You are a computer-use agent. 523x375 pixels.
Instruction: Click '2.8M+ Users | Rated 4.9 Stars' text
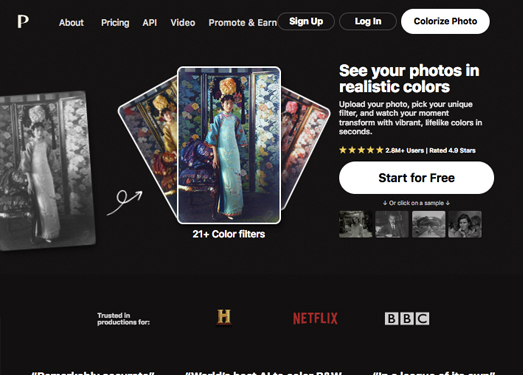coord(431,150)
